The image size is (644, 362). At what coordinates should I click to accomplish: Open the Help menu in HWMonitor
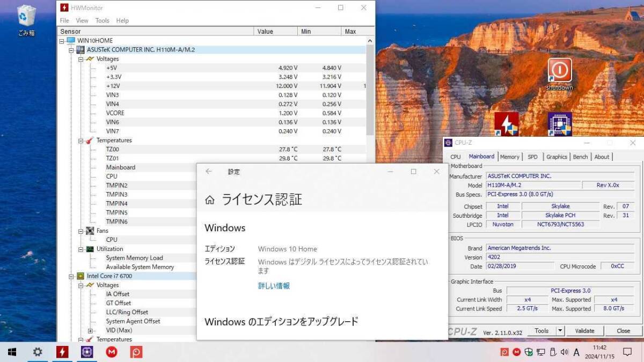tap(122, 20)
